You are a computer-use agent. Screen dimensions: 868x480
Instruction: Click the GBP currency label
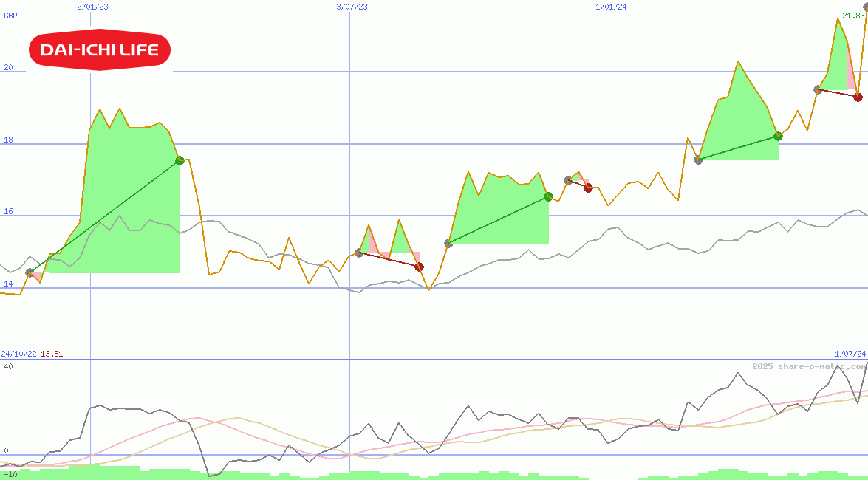coord(10,16)
